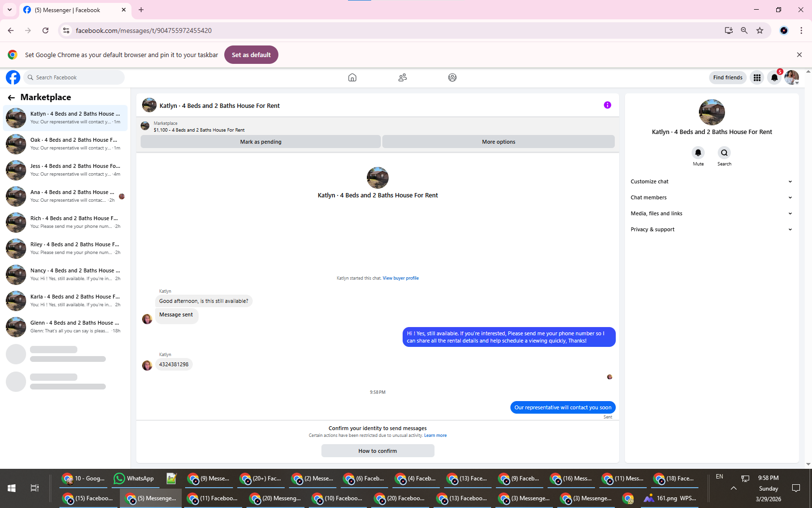Mark the listing as pending
Image resolution: width=812 pixels, height=508 pixels.
261,142
